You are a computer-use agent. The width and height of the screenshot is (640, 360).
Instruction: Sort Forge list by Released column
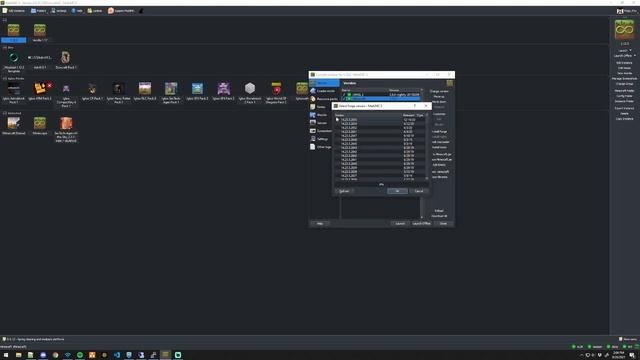409,115
